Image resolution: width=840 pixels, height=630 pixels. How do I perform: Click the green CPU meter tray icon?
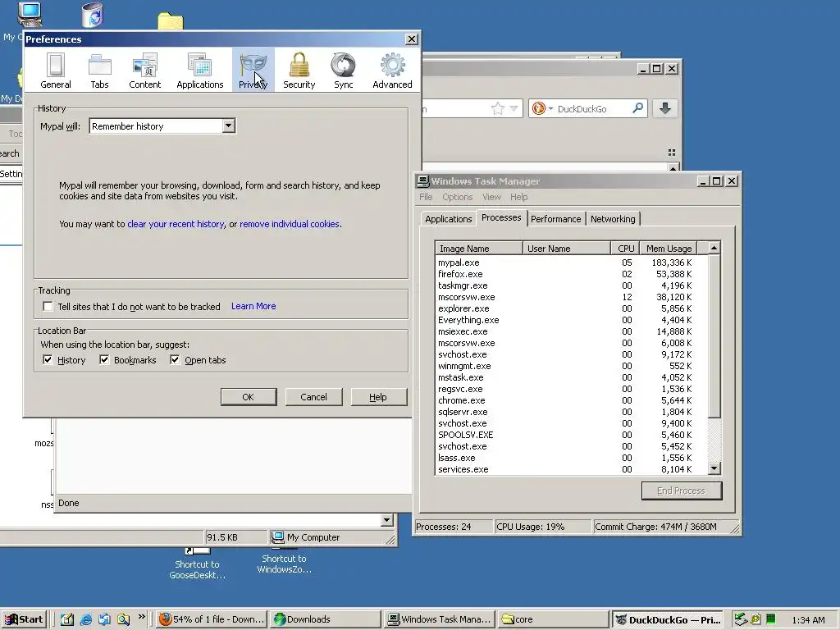coord(770,619)
